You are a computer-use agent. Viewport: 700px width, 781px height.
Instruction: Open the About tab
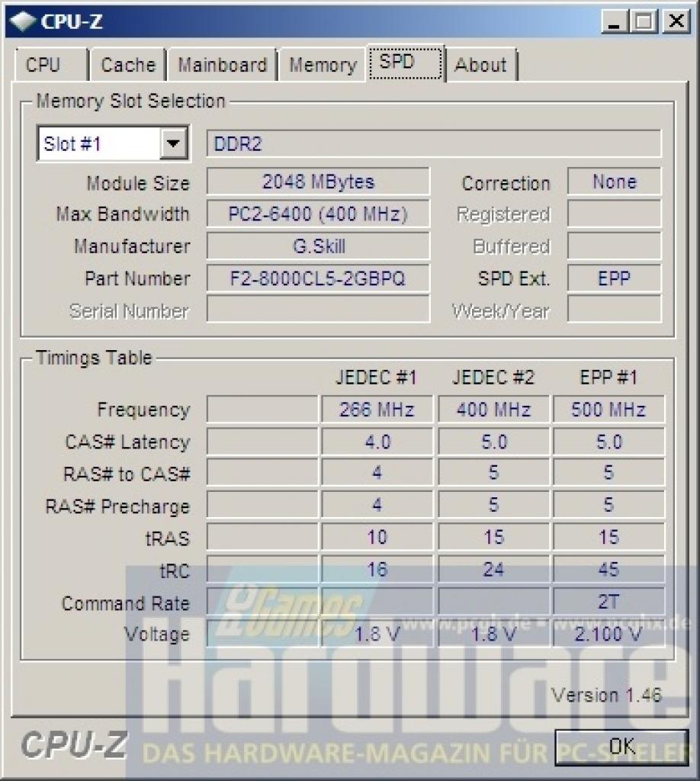(481, 64)
